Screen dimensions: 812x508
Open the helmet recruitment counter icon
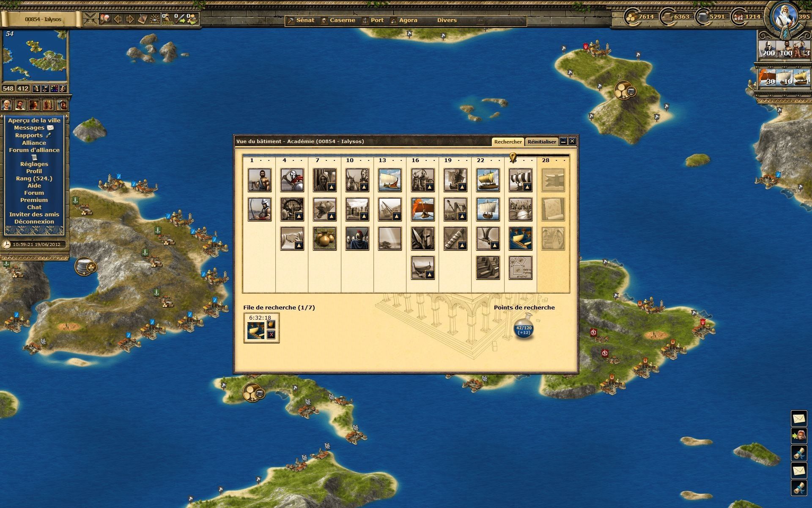[x=168, y=19]
